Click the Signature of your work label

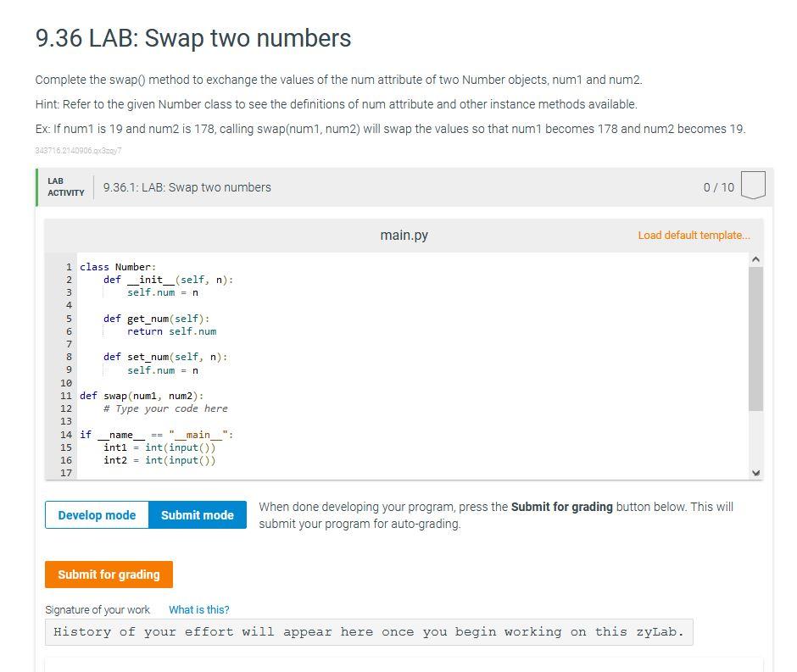98,609
